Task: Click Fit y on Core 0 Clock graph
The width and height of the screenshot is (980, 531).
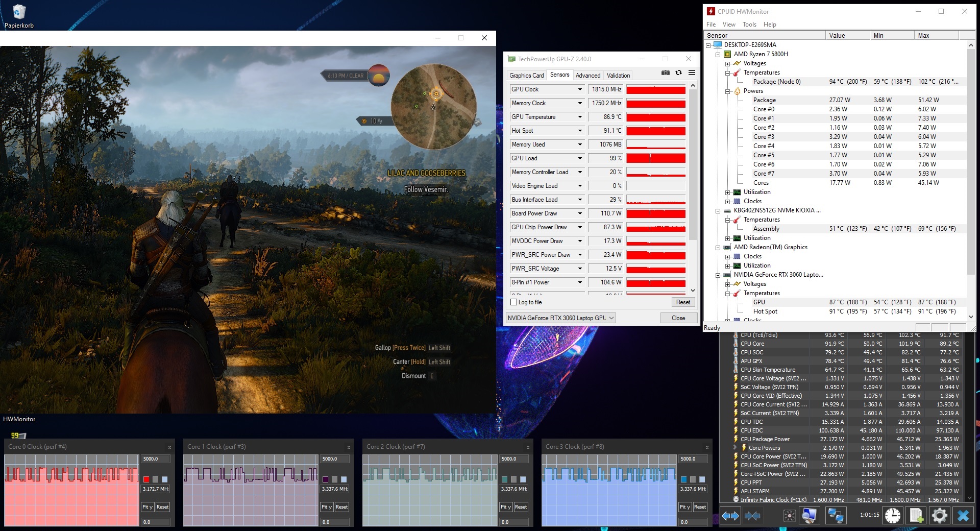Action: pos(147,507)
